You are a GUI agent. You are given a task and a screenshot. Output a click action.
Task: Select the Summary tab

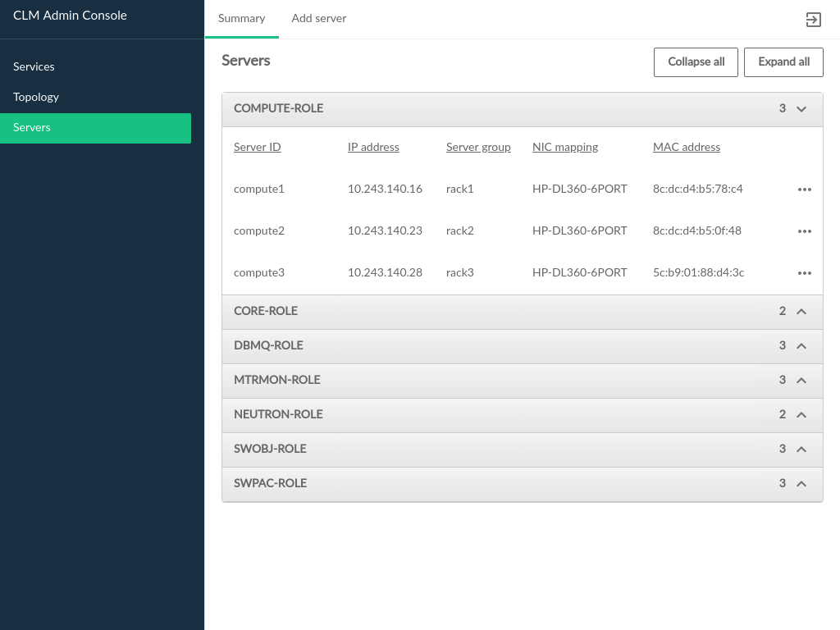241,19
